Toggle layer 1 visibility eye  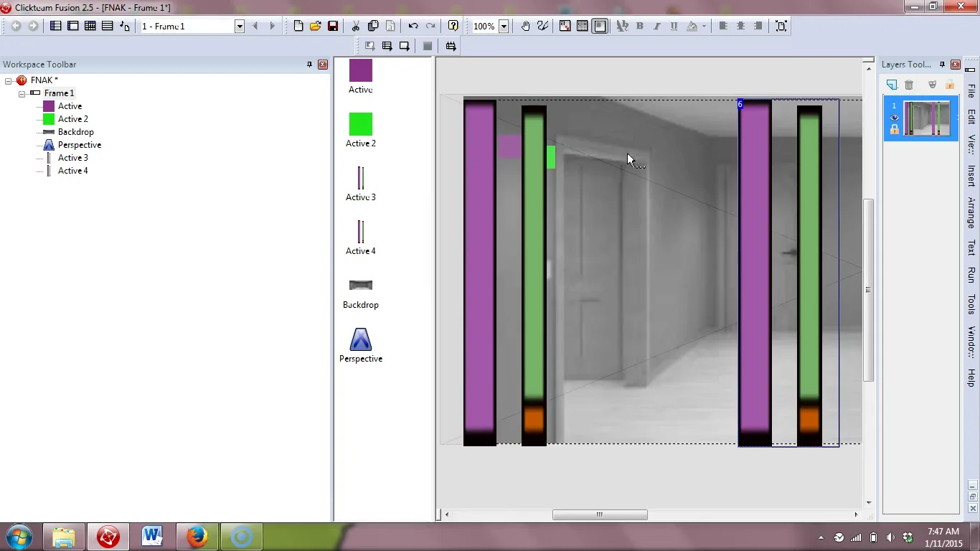coord(894,118)
